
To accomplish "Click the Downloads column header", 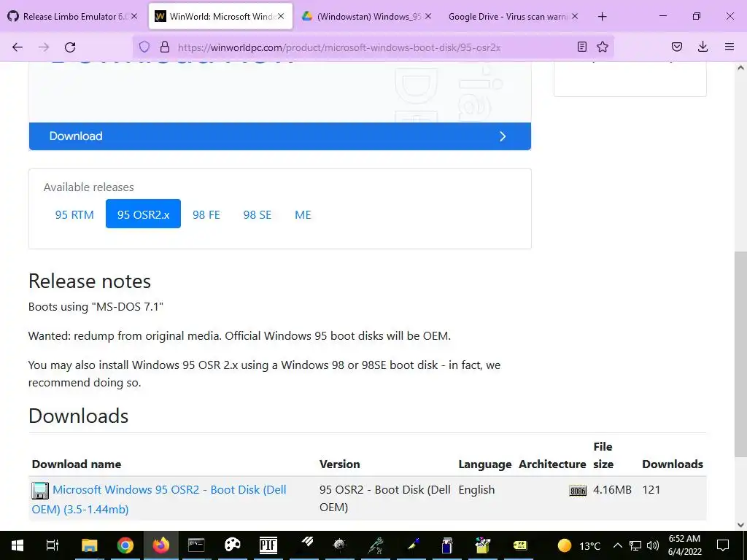I will 673,464.
